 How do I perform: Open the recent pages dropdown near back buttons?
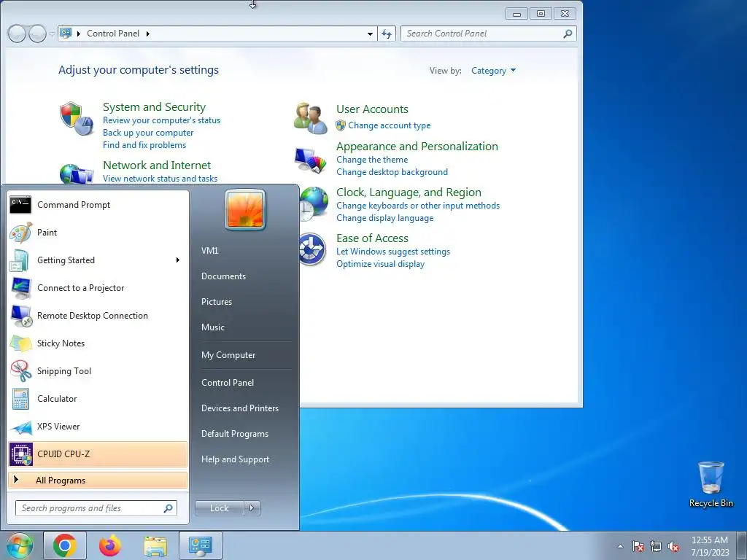pyautogui.click(x=52, y=34)
